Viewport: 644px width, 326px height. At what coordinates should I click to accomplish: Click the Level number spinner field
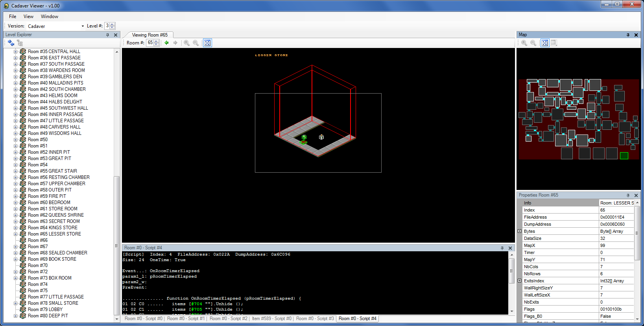110,26
